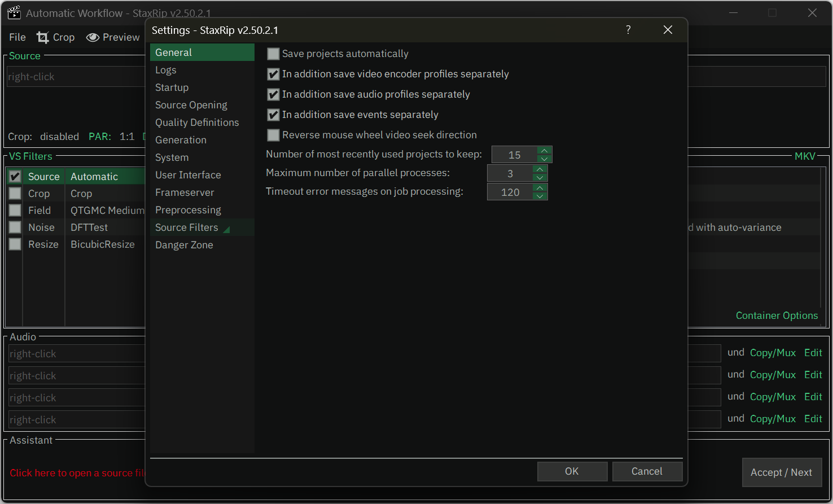Screen dimensions: 833x504
Task: Open the Preprocessing settings page
Action: pyautogui.click(x=202, y=210)
